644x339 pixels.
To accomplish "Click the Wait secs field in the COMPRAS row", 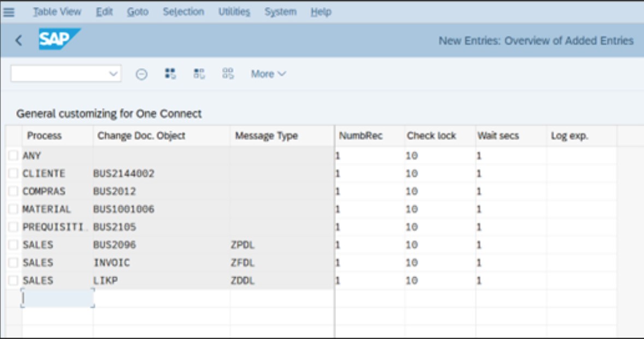I will click(511, 191).
